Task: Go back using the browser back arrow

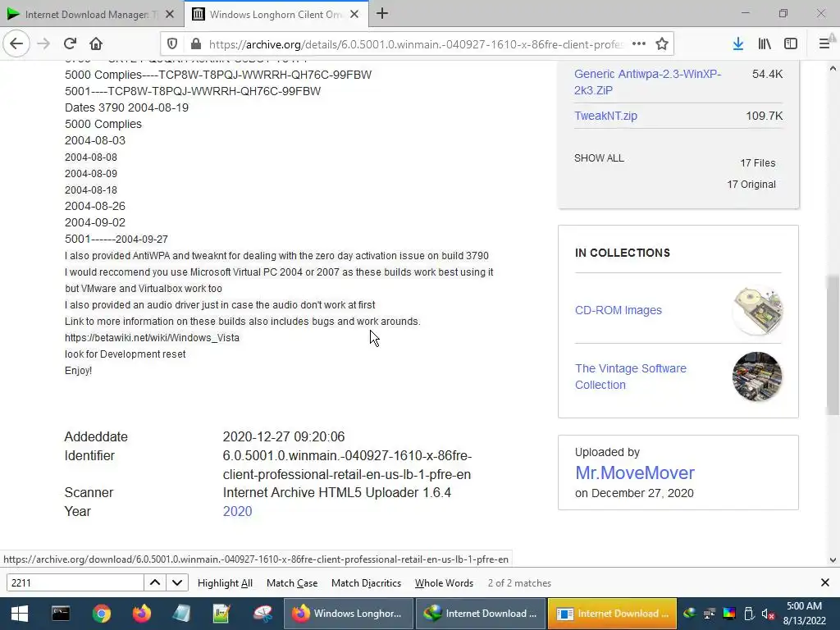Action: pos(16,43)
